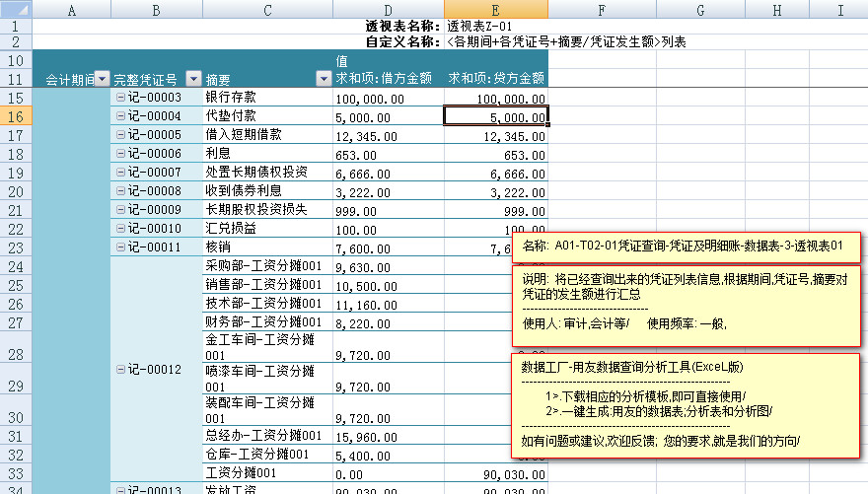Open the 摘要 column filter dropdown

(x=323, y=79)
